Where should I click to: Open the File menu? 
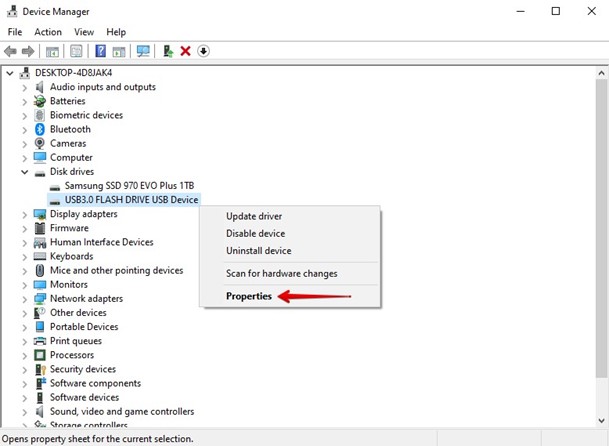tap(15, 32)
